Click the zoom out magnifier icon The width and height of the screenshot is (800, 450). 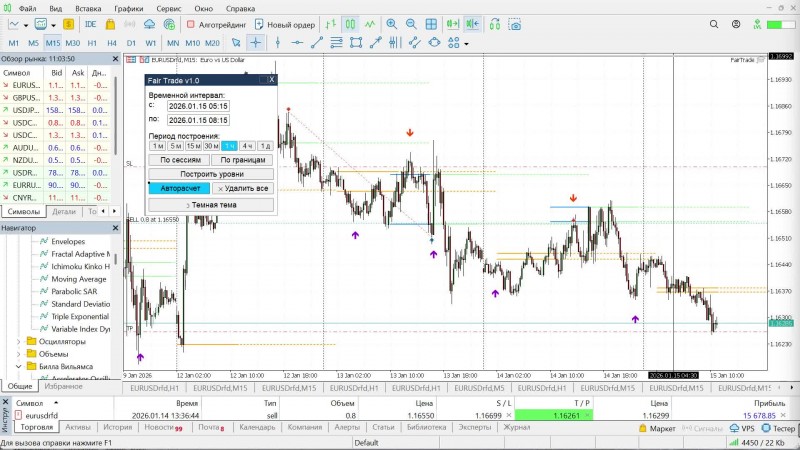click(412, 24)
